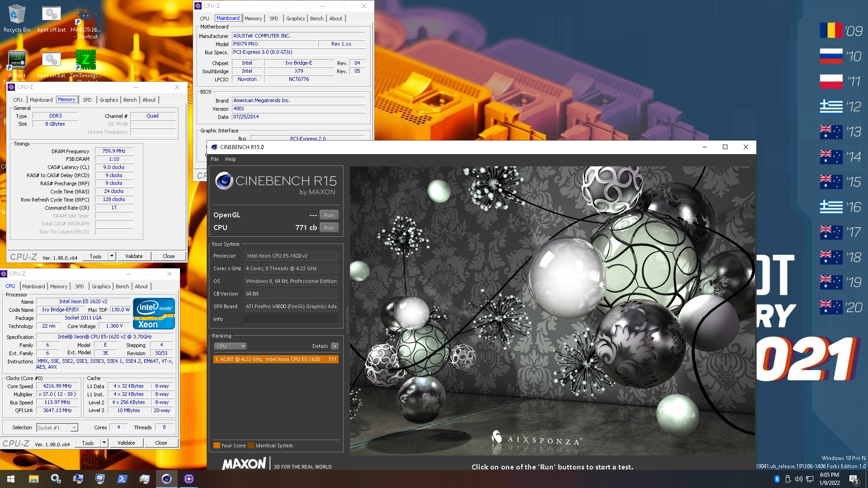This screenshot has height=488, width=868.
Task: Open the hpet on.bat desktop file
Action: coord(52,64)
